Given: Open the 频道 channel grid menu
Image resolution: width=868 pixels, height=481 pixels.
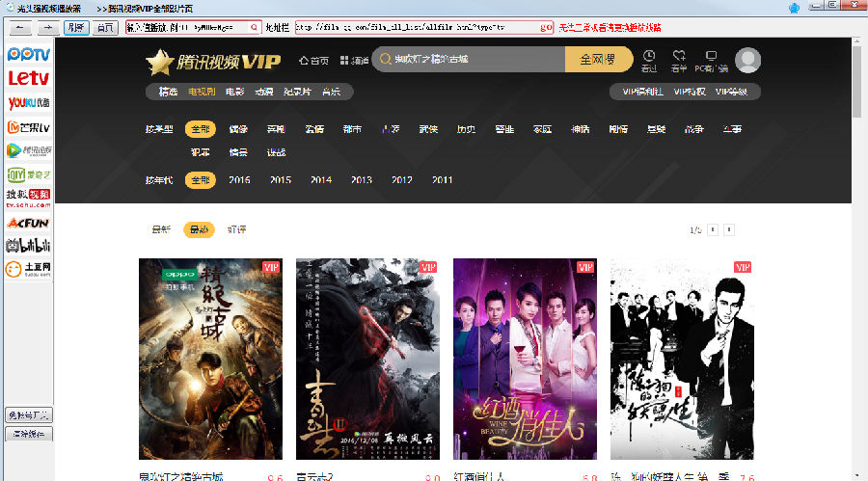Looking at the screenshot, I should pyautogui.click(x=354, y=60).
